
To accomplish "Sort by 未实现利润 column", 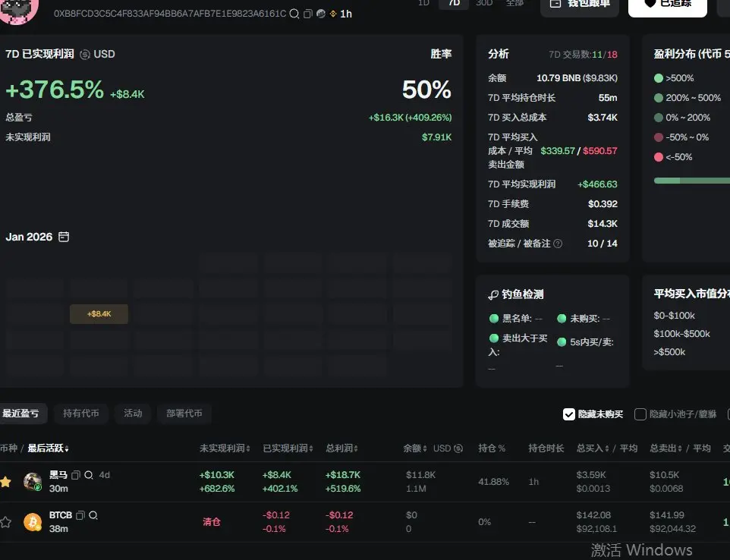I will (225, 448).
